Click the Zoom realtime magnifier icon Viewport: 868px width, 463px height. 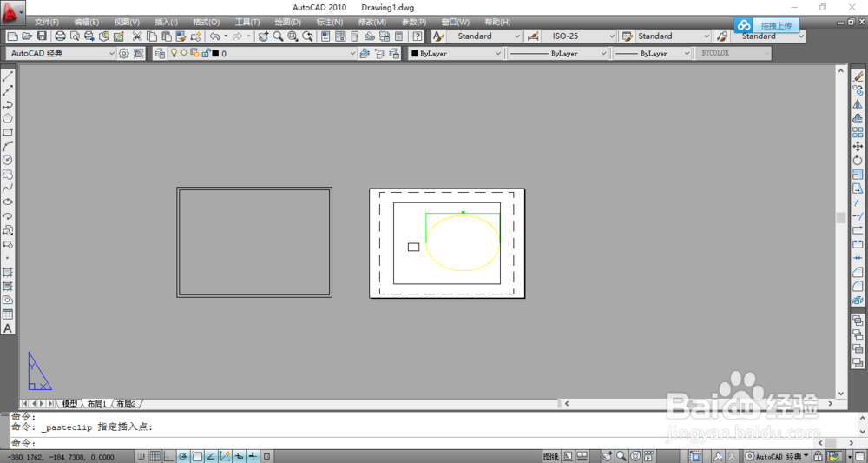click(x=278, y=36)
